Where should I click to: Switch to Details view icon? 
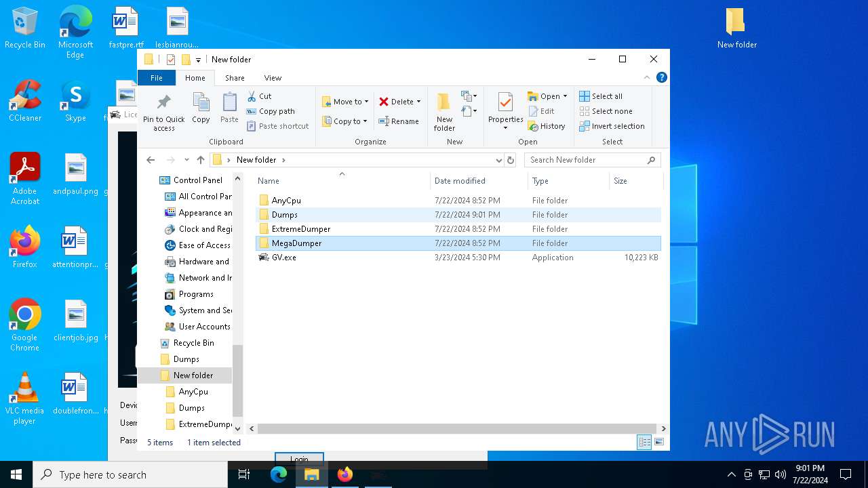[644, 443]
